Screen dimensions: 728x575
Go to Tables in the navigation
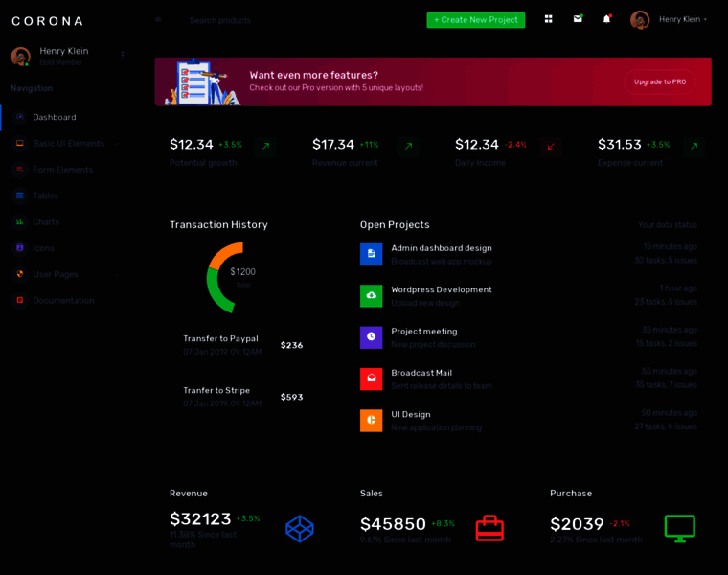[45, 195]
